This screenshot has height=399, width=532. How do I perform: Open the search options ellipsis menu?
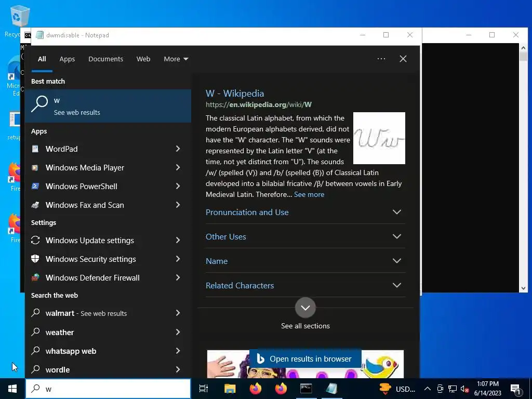pyautogui.click(x=381, y=59)
